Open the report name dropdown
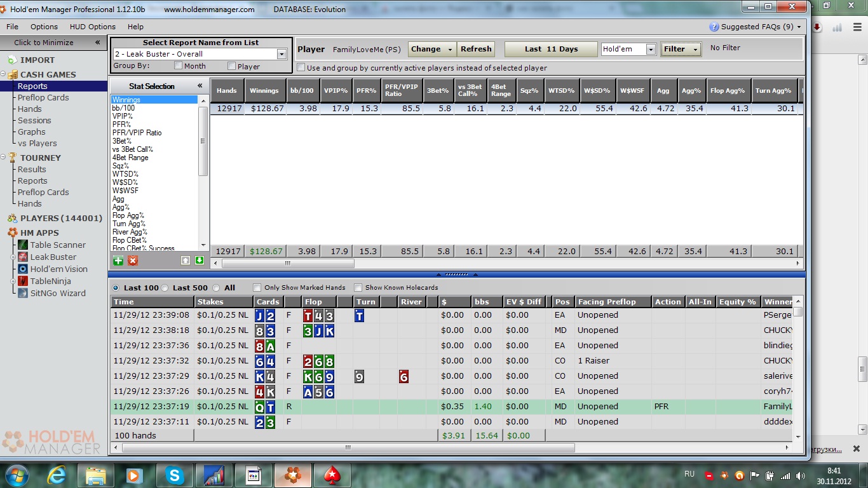The height and width of the screenshot is (488, 868). click(281, 54)
